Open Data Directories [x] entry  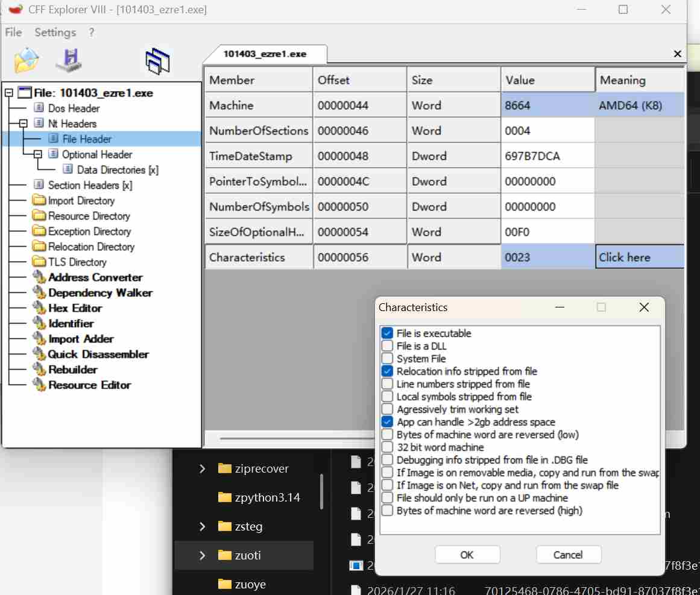point(118,169)
